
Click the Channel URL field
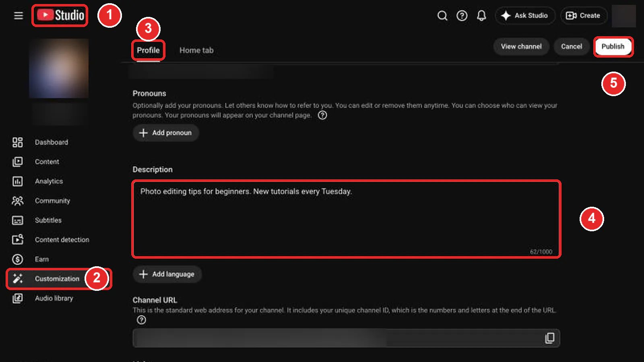346,338
